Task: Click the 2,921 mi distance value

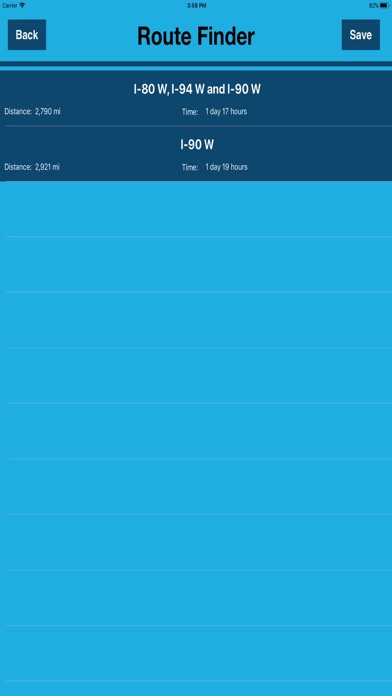Action: (47, 167)
